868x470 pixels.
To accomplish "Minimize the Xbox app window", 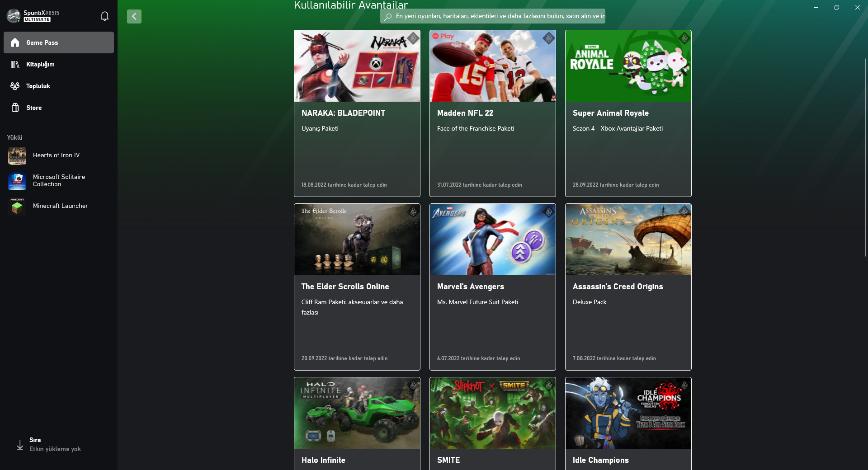I will [816, 7].
